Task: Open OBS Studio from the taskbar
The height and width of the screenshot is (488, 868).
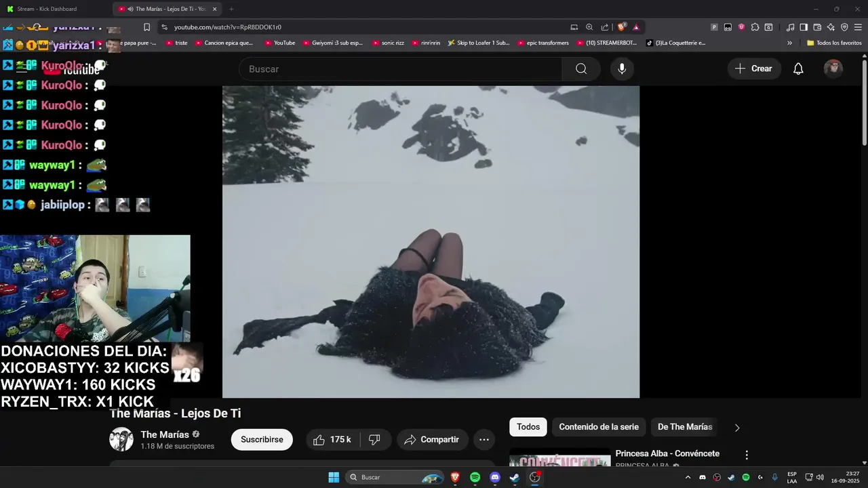Action: click(534, 477)
